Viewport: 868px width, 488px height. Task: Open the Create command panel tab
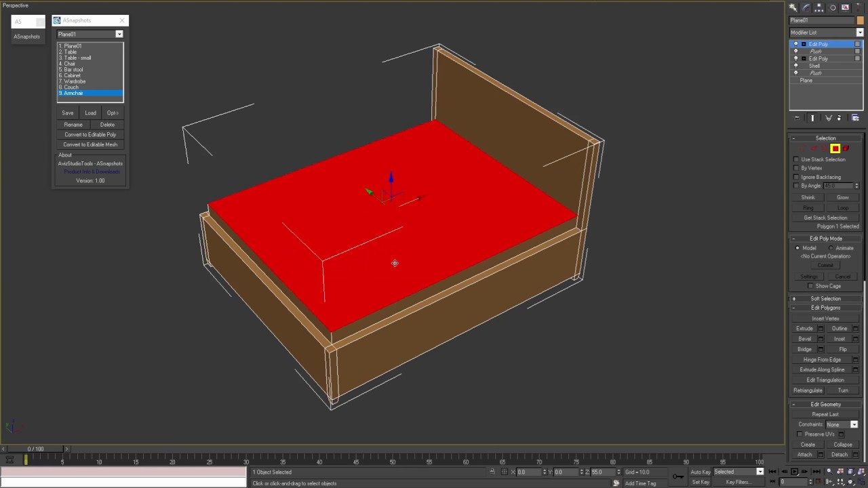pos(793,7)
